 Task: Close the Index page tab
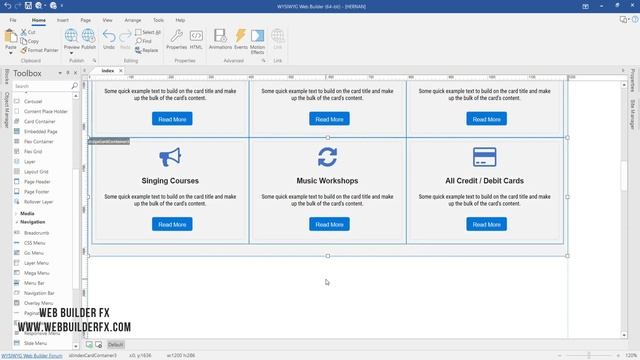pyautogui.click(x=121, y=71)
